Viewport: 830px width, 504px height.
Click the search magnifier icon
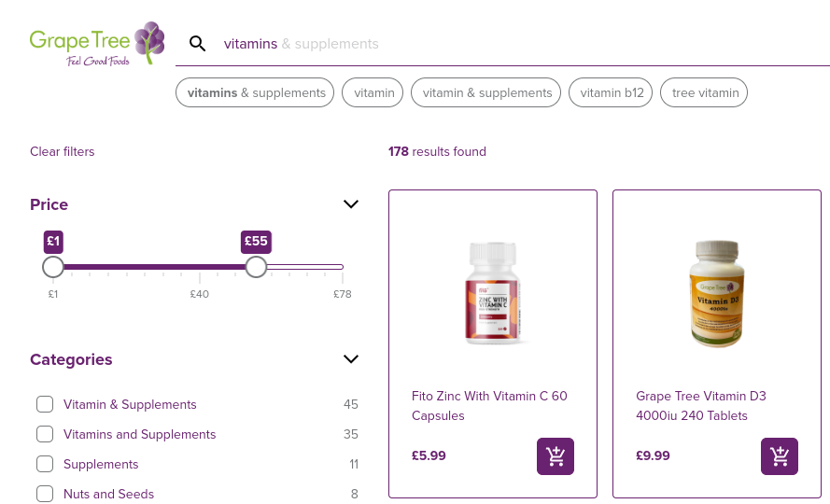198,44
